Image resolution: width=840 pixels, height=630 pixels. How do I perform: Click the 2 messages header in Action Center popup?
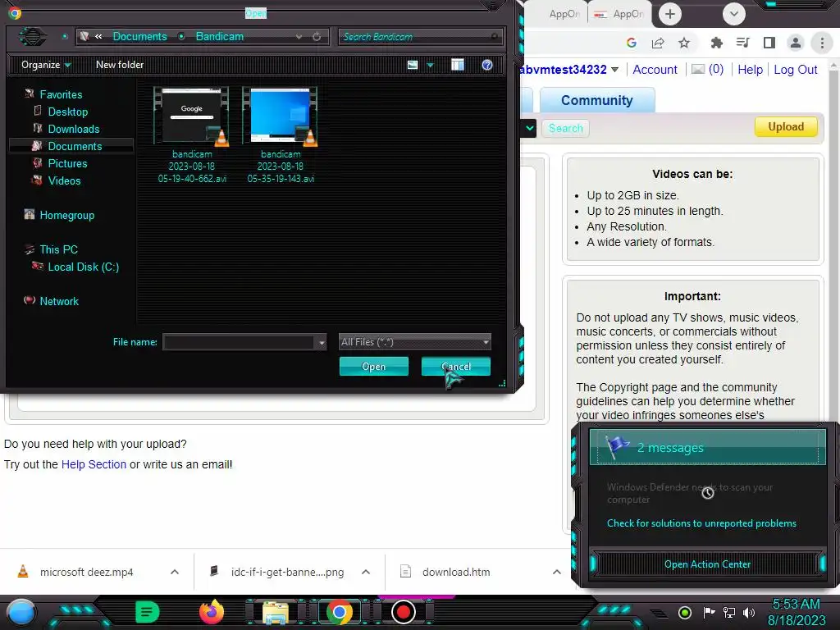(x=708, y=447)
